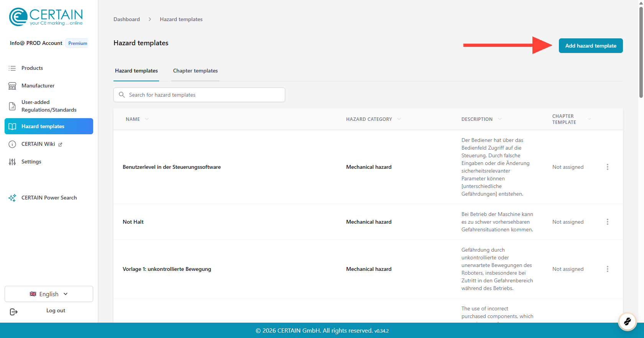Open the CERTAIN Wiki link
Image resolution: width=644 pixels, height=338 pixels.
pos(38,144)
